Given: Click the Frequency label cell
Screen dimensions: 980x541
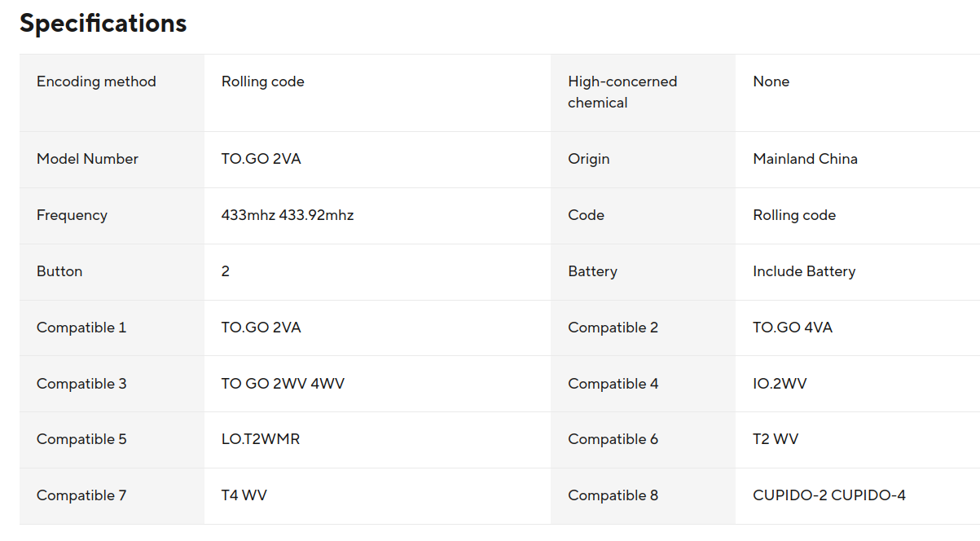Looking at the screenshot, I should [72, 215].
